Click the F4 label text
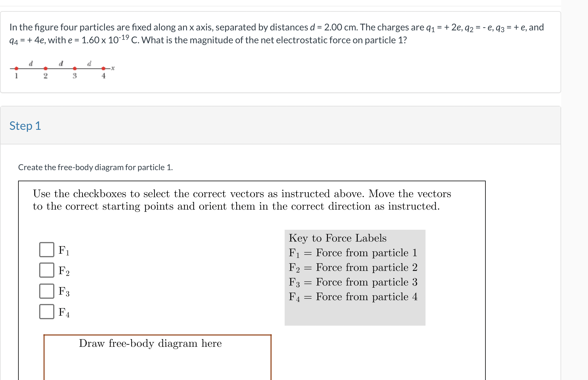 click(64, 312)
